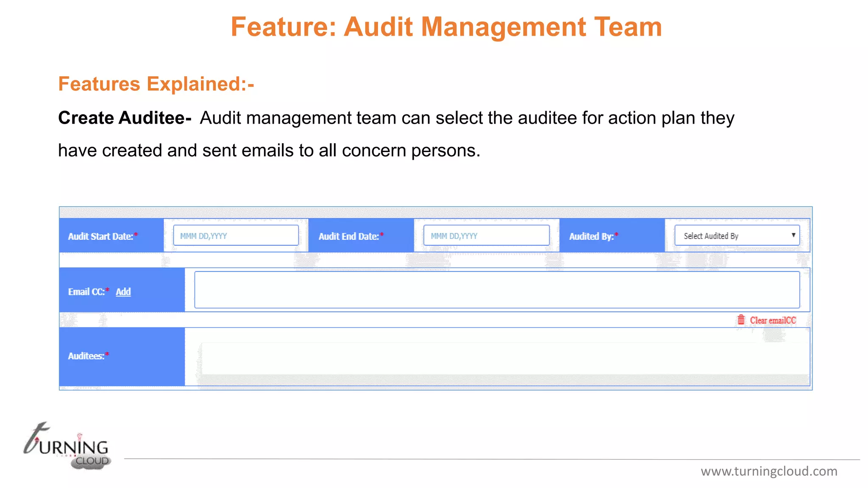Open the Select Audited By dropdown
This screenshot has width=868, height=488.
pos(737,236)
